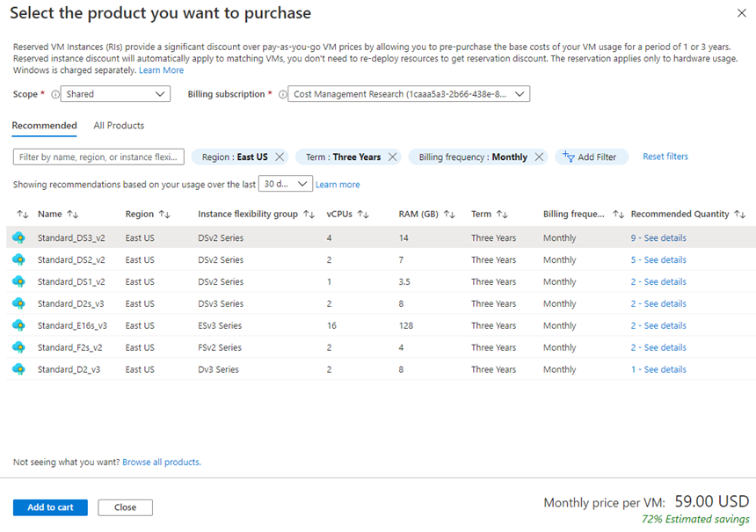Screen dimensions: 756x532
Task: Click the Standard_DS1_v2 VM icon
Action: click(x=18, y=281)
